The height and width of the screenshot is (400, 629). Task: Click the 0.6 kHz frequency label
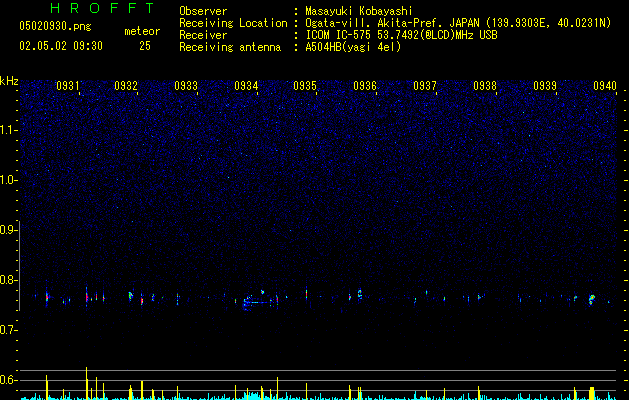coord(9,380)
